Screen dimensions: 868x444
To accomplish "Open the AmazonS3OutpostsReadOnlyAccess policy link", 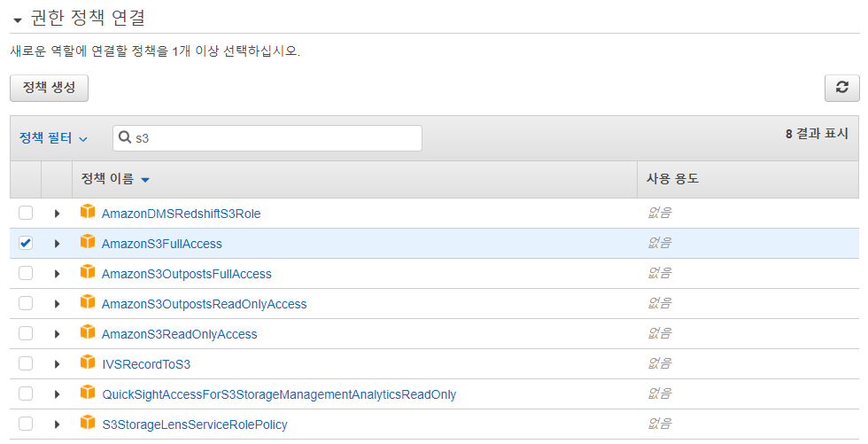I will 205,305.
